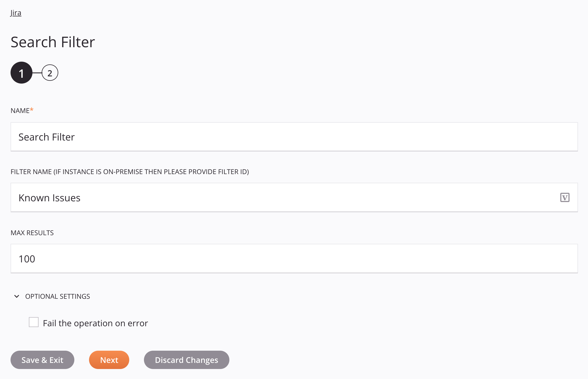Click into the Filter Name field
Image resolution: width=588 pixels, height=379 pixels.
tap(294, 198)
